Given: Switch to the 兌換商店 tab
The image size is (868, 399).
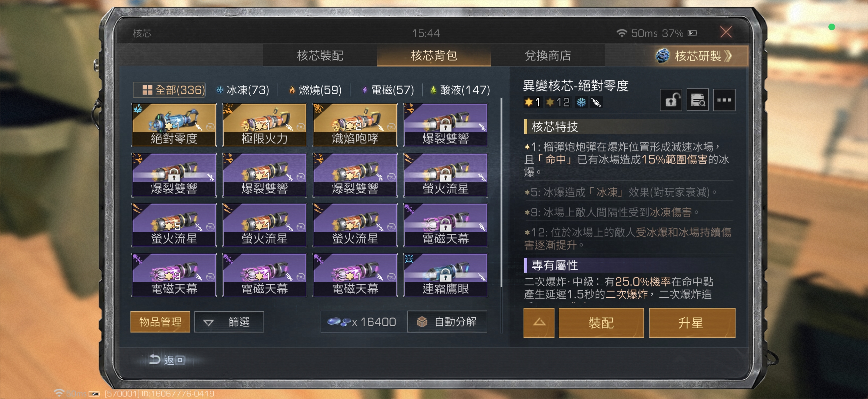Looking at the screenshot, I should click(x=548, y=56).
